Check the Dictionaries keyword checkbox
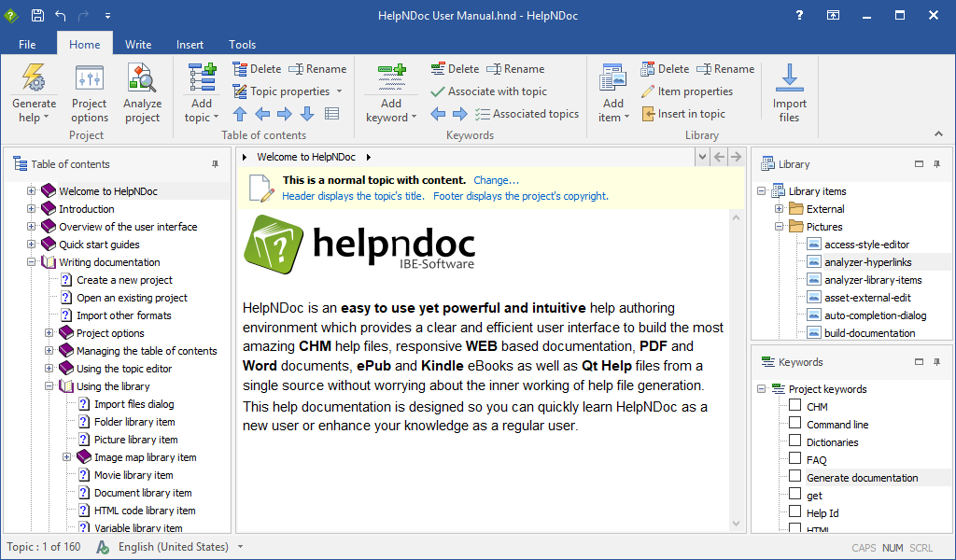This screenshot has width=956, height=560. point(794,441)
